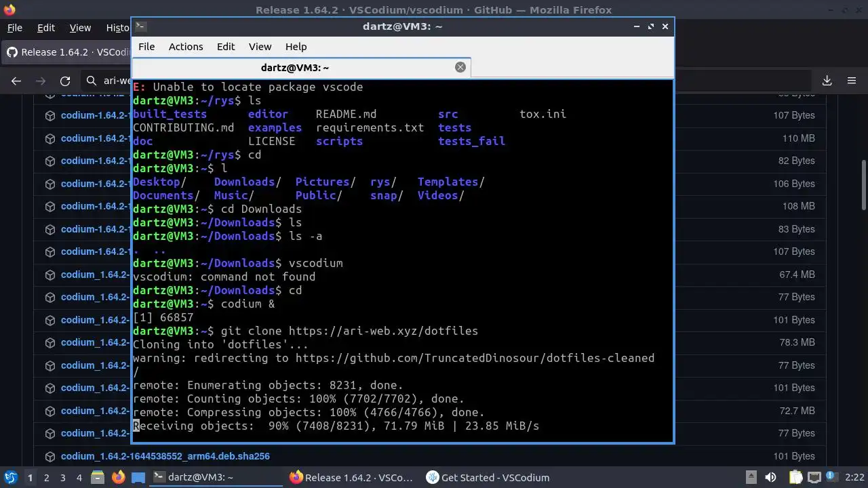868x488 pixels.
Task: Open the terminal Help menu
Action: point(296,47)
